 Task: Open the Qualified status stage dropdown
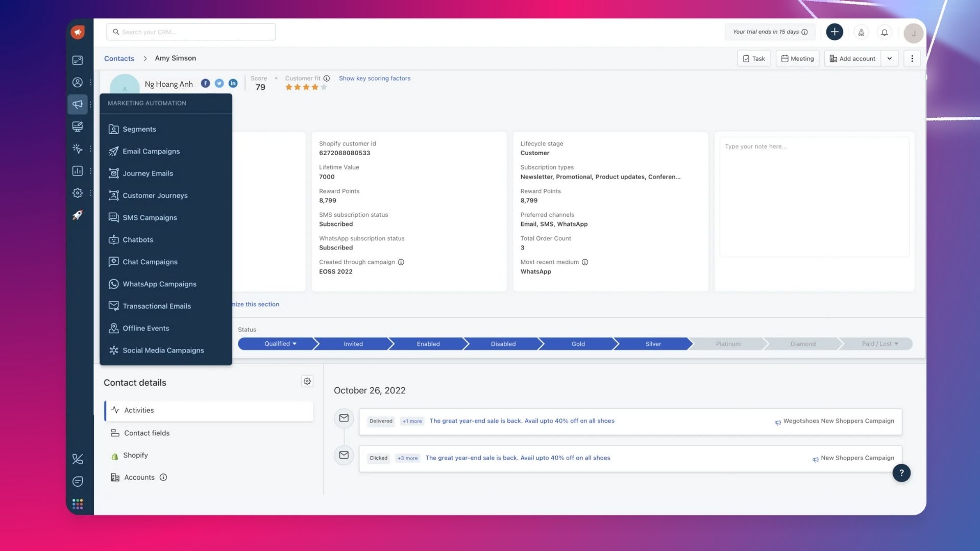pyautogui.click(x=280, y=344)
